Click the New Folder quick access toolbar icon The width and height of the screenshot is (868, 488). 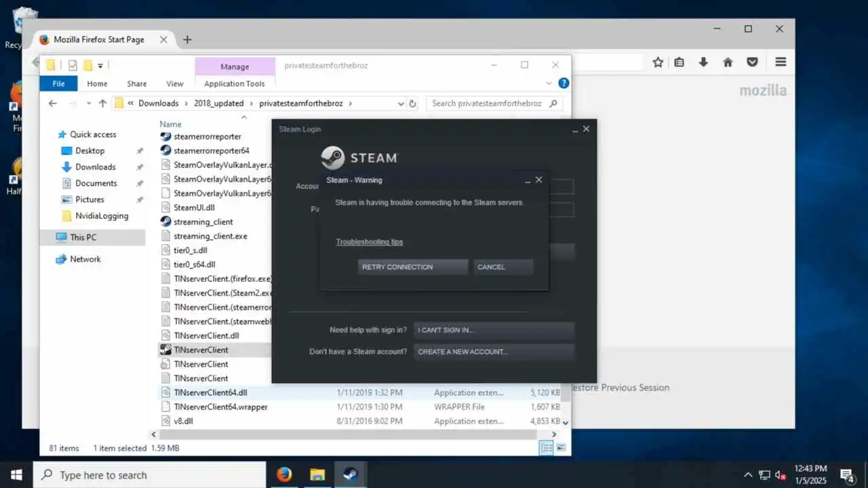(x=87, y=66)
